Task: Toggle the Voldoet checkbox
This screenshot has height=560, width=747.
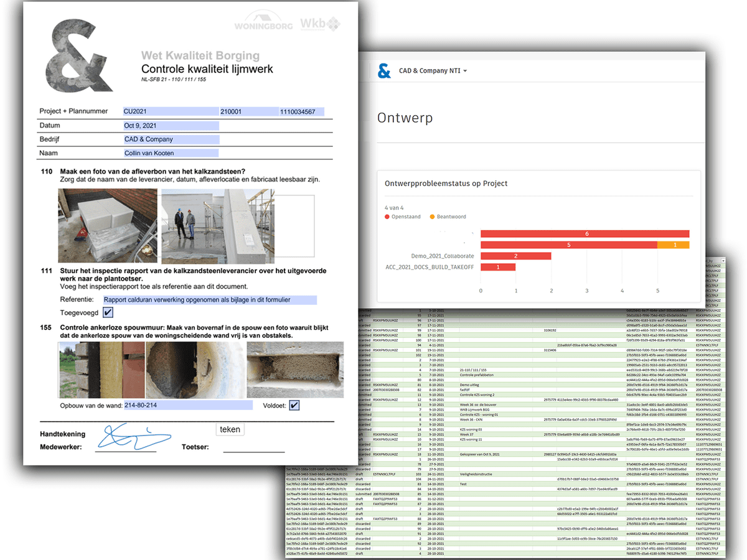Action: 294,405
